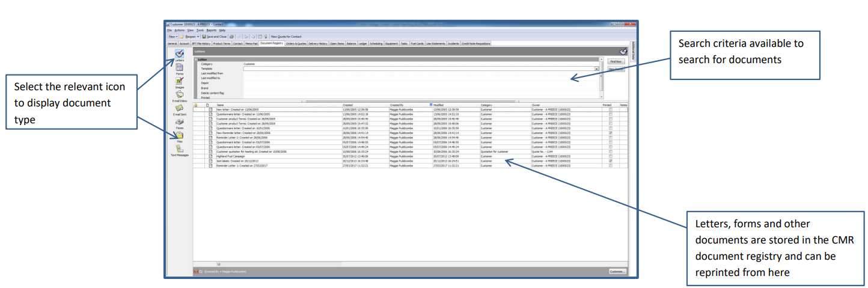Open the New dropdown in toolbar
The width and height of the screenshot is (868, 288).
point(173,37)
